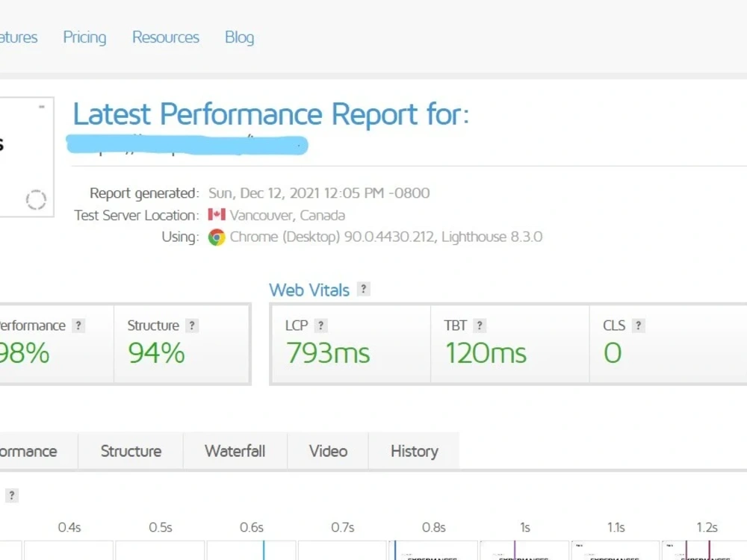Click the Web Vitals heading link
The height and width of the screenshot is (560, 747).
tap(309, 290)
